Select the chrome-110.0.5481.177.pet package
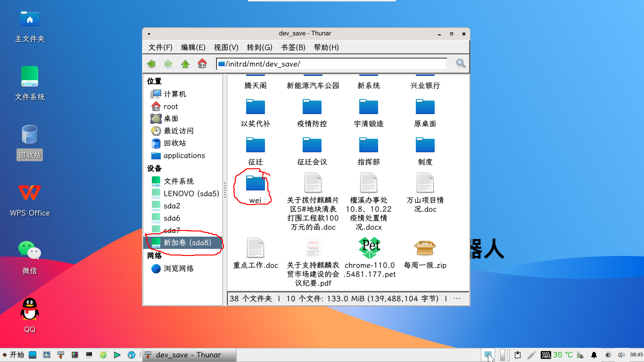The width and height of the screenshot is (644, 362). (x=370, y=258)
